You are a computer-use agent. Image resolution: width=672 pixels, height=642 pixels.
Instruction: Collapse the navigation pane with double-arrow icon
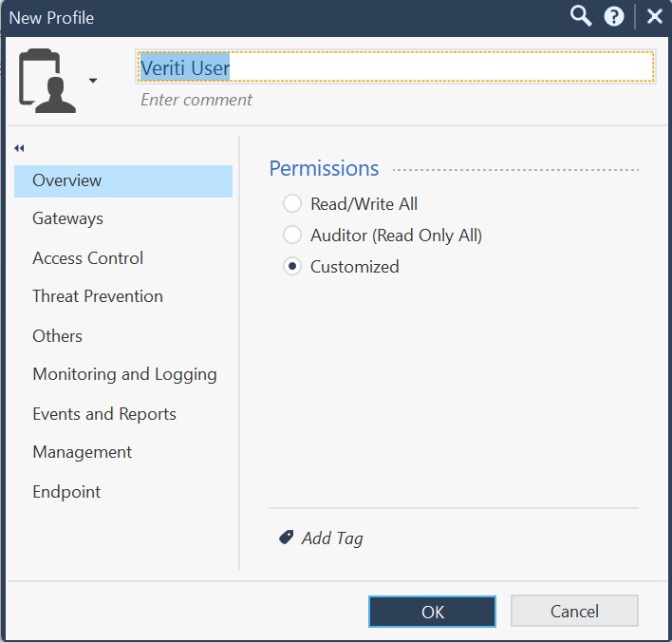point(19,148)
